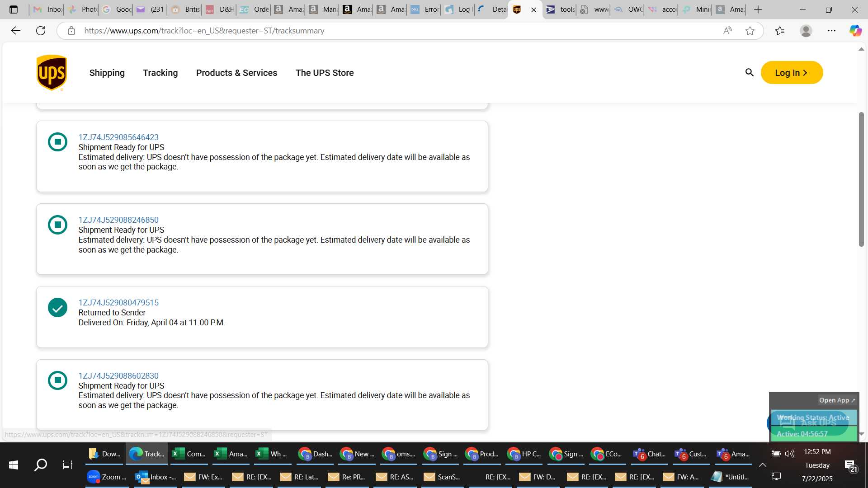Open *Untitl... notepad taskbar item
Screen dimensions: 868x488
click(x=731, y=477)
